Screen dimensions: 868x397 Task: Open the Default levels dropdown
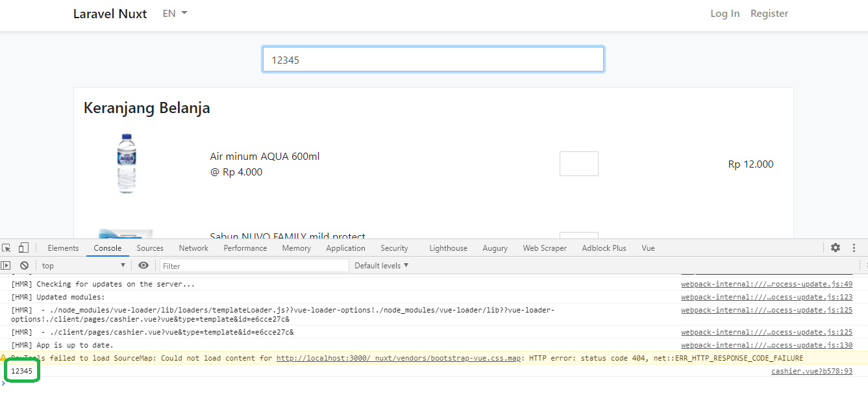(x=382, y=265)
